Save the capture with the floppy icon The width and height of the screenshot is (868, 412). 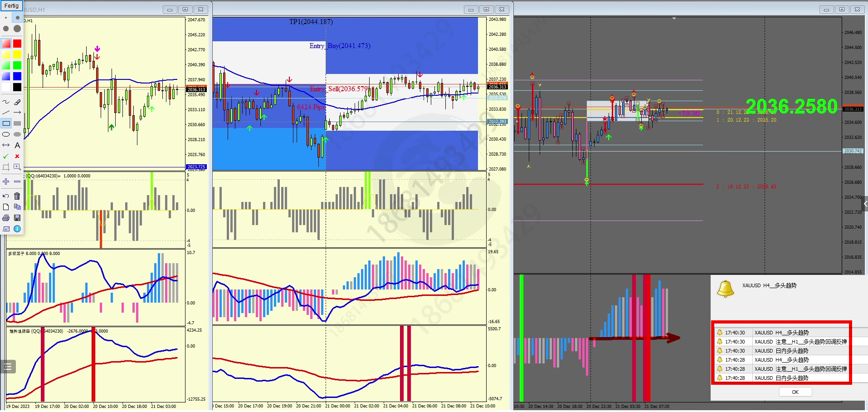17,218
